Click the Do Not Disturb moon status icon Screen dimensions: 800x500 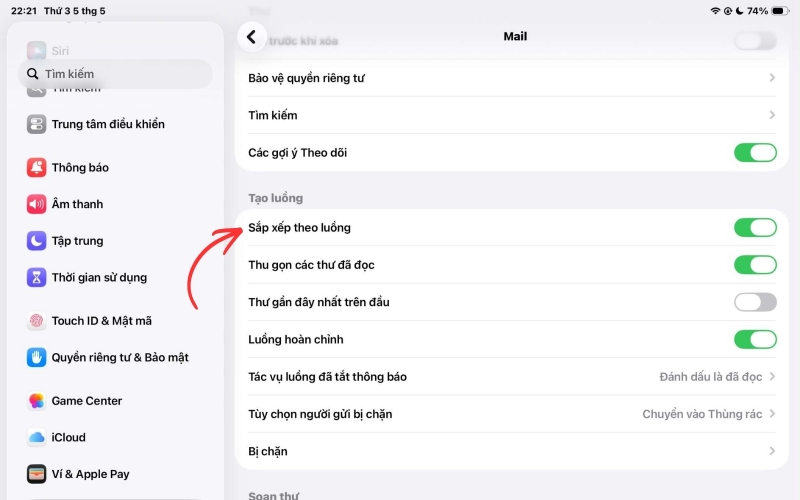[x=739, y=11]
